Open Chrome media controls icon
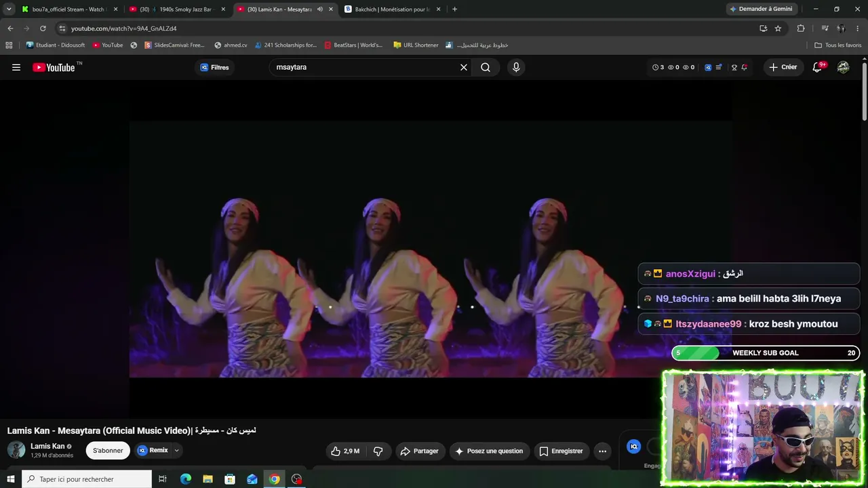Viewport: 868px width, 488px height. [x=825, y=28]
